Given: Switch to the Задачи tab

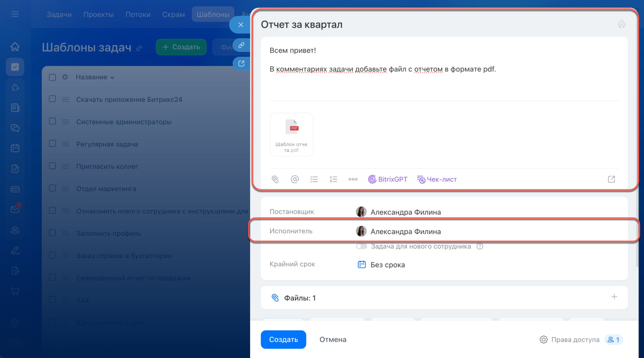Looking at the screenshot, I should point(59,14).
